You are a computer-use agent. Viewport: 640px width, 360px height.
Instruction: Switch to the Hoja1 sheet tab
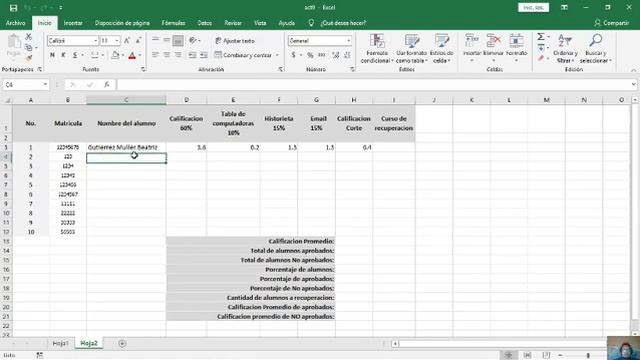tap(60, 343)
